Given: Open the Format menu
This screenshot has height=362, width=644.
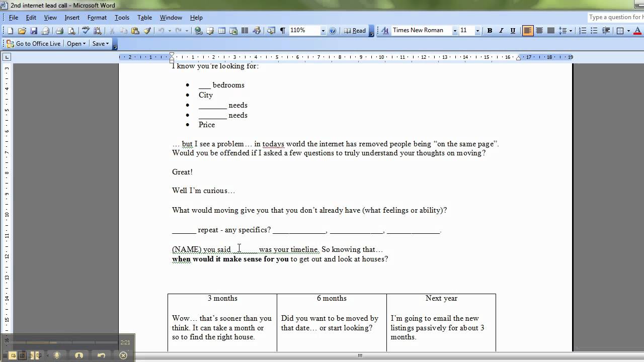Looking at the screenshot, I should tap(97, 18).
